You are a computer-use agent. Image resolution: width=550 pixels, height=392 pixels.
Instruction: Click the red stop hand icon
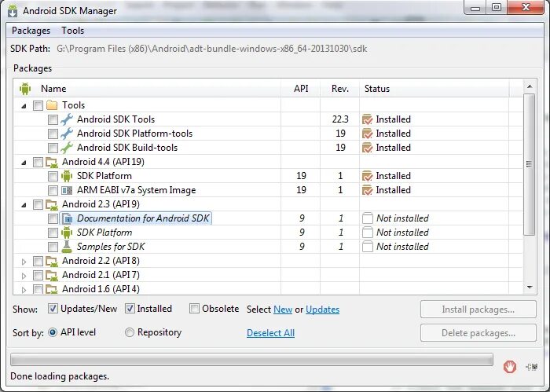tap(509, 367)
